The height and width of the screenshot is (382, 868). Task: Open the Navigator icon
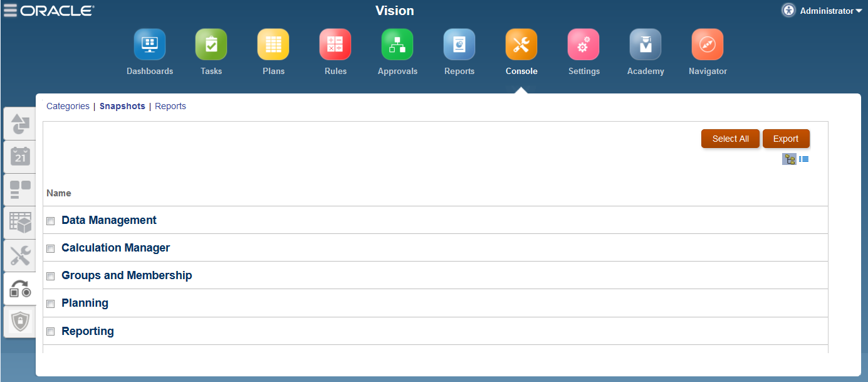(708, 45)
